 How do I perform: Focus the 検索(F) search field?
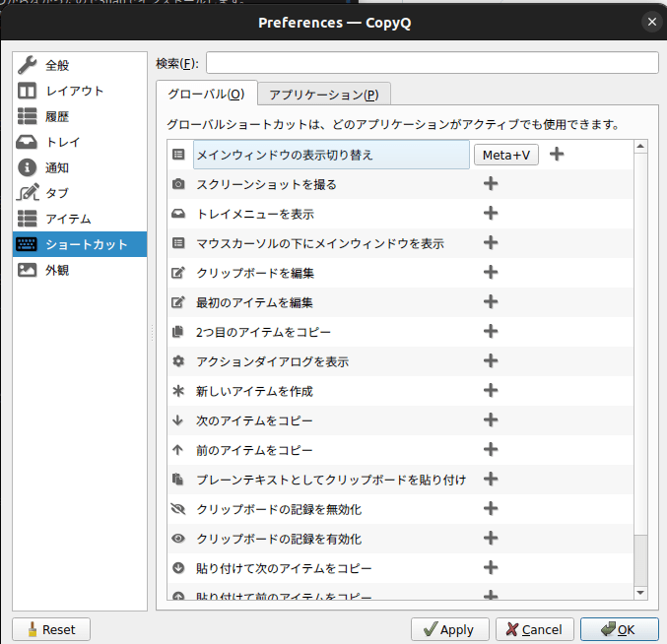coord(433,63)
